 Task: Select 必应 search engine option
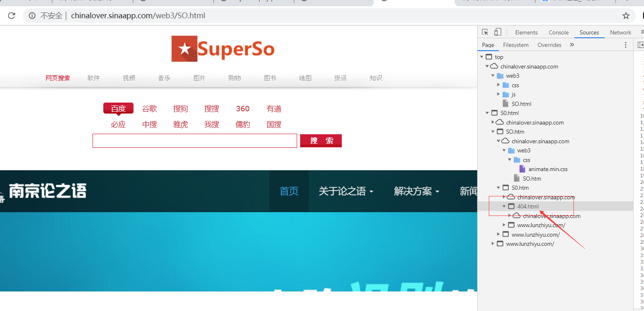click(x=118, y=125)
